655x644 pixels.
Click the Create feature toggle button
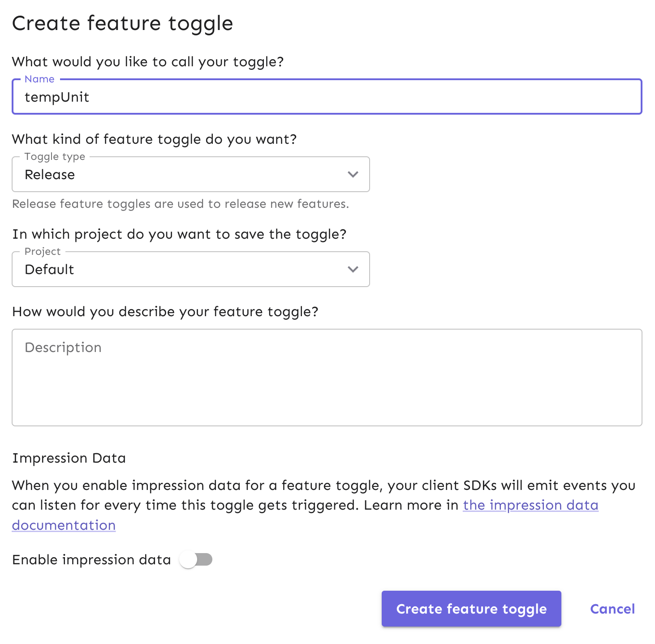point(471,609)
